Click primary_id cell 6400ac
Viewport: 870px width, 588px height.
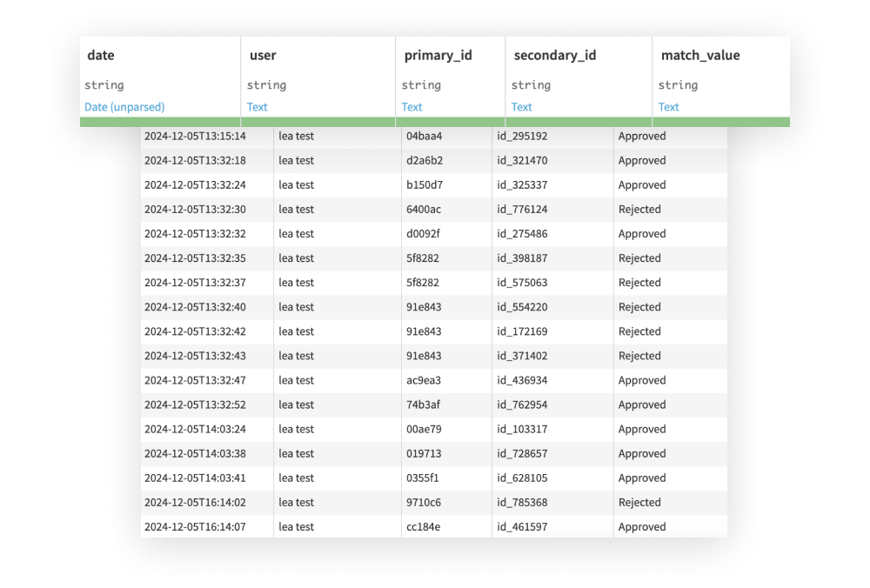tap(424, 210)
